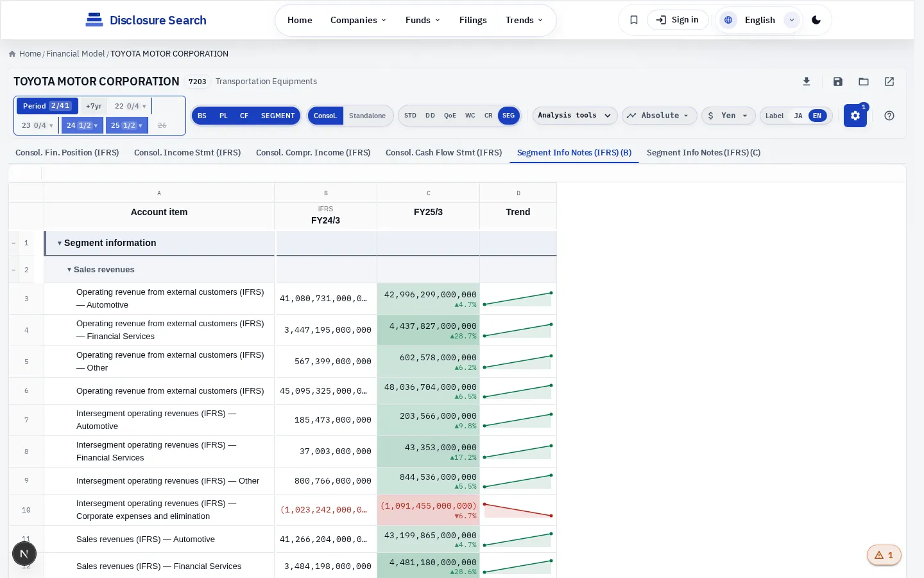Open the folder icon
Viewport: 924px width, 578px height.
[x=864, y=82]
